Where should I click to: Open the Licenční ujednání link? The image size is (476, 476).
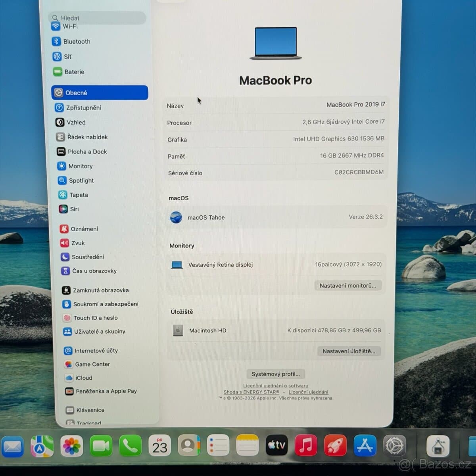point(308,392)
